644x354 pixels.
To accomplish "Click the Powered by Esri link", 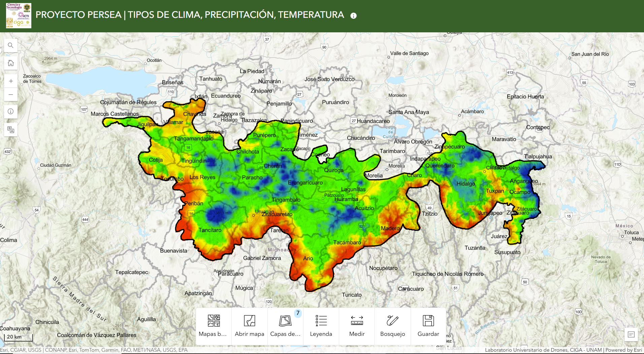I will (x=623, y=350).
